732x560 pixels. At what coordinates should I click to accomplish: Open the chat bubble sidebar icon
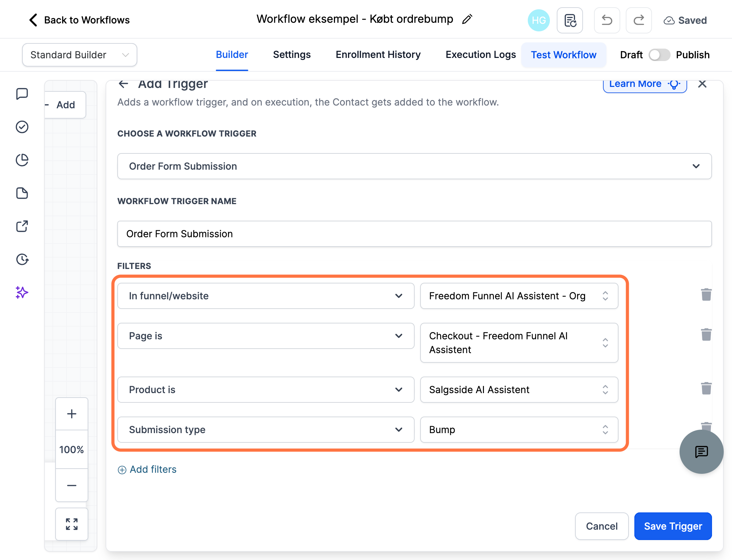pyautogui.click(x=22, y=94)
